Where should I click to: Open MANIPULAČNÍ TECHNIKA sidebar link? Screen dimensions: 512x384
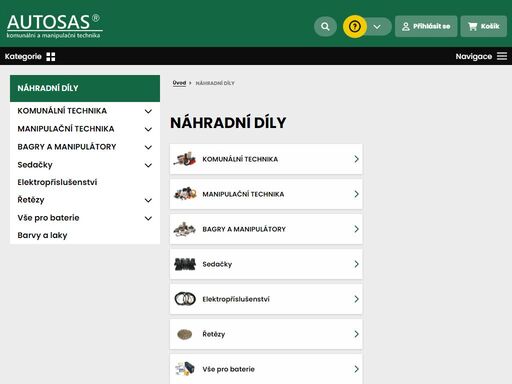[66, 129]
